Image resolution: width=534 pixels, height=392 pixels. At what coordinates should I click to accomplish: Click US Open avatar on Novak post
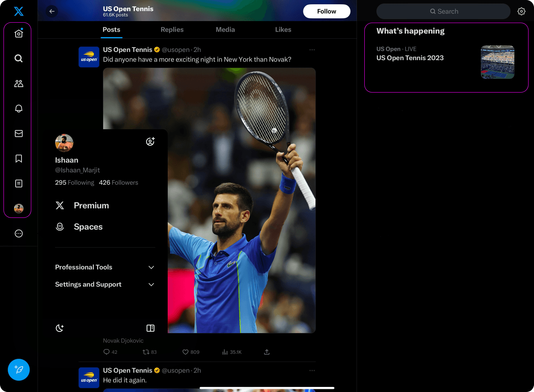point(89,57)
